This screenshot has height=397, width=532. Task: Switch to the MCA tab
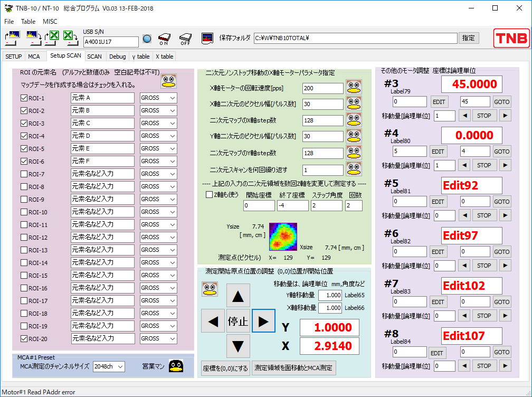coord(34,56)
